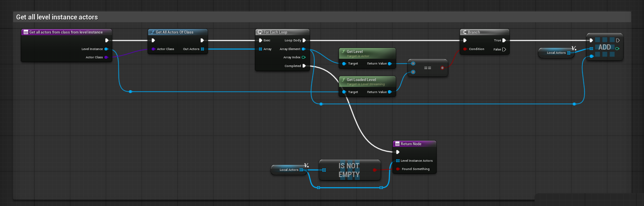Select the Local Actors variable node beside ADD

557,53
